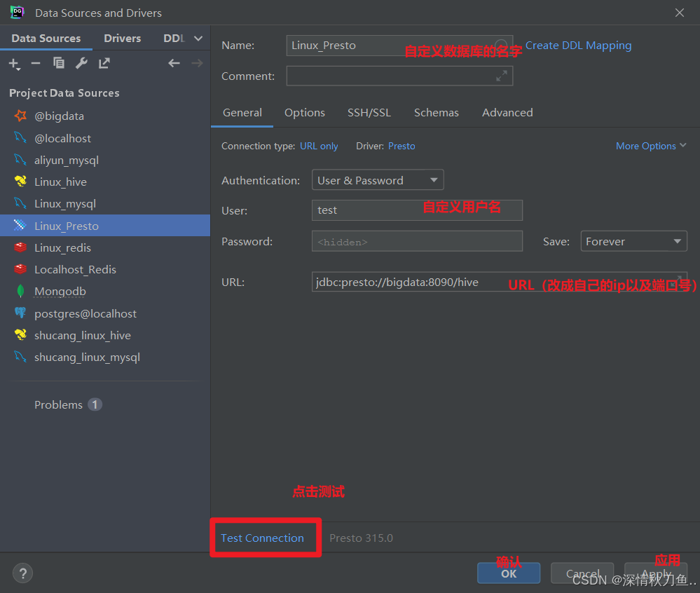Click the Localhost_Redis red icon

point(20,269)
